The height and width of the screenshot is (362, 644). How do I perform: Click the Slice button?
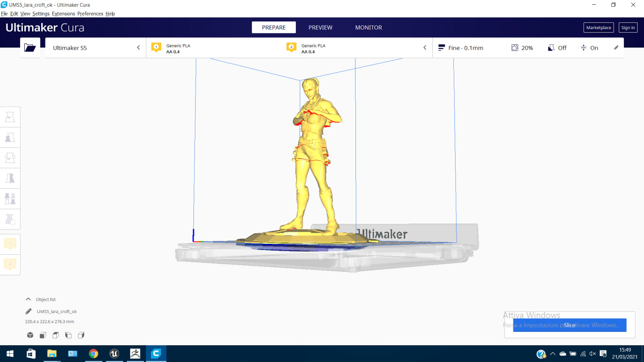(x=570, y=325)
